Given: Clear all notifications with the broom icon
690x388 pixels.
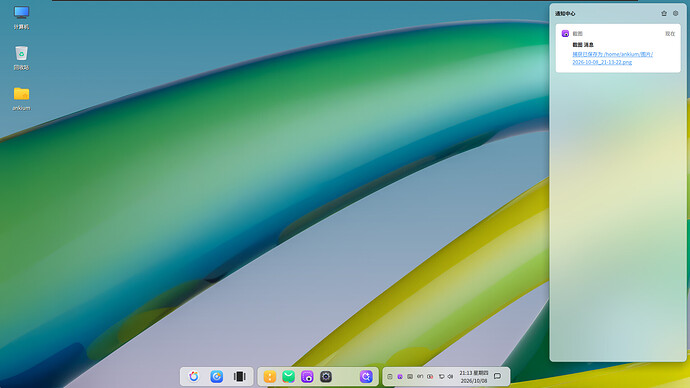Looking at the screenshot, I should click(664, 14).
